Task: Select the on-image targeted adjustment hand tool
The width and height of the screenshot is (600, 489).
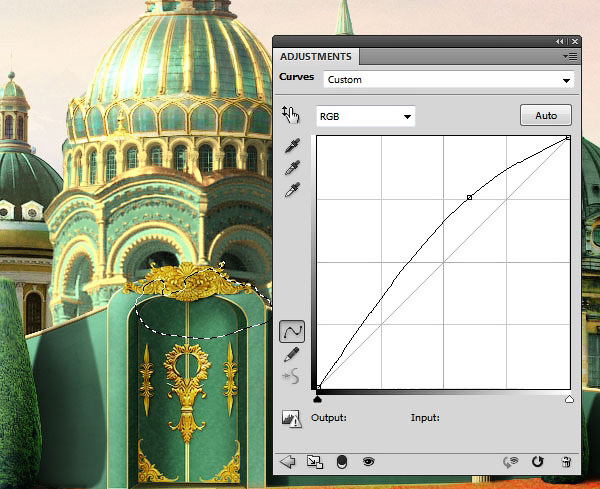Action: click(x=290, y=115)
